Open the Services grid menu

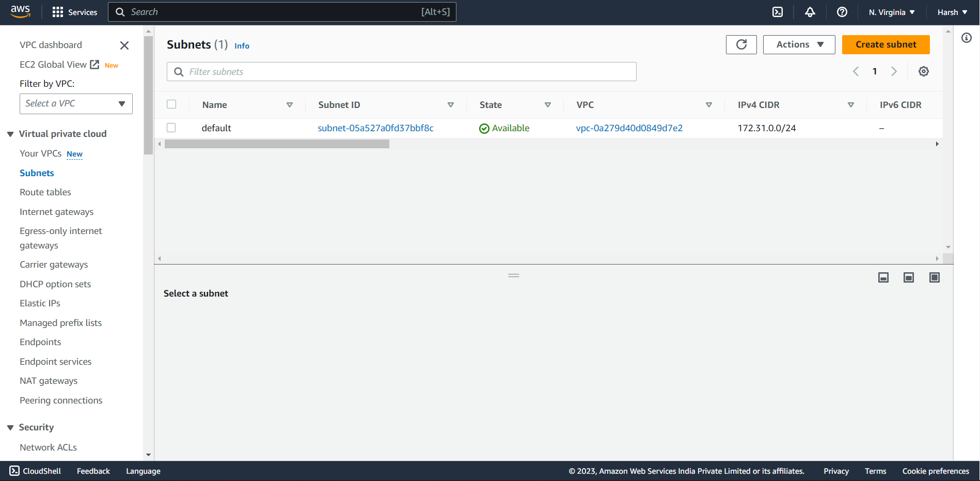coord(58,11)
